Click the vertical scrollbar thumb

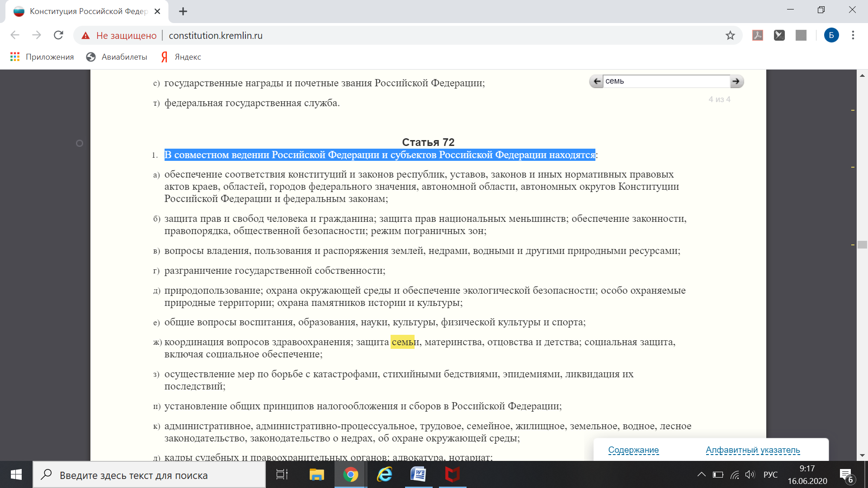pos(862,244)
